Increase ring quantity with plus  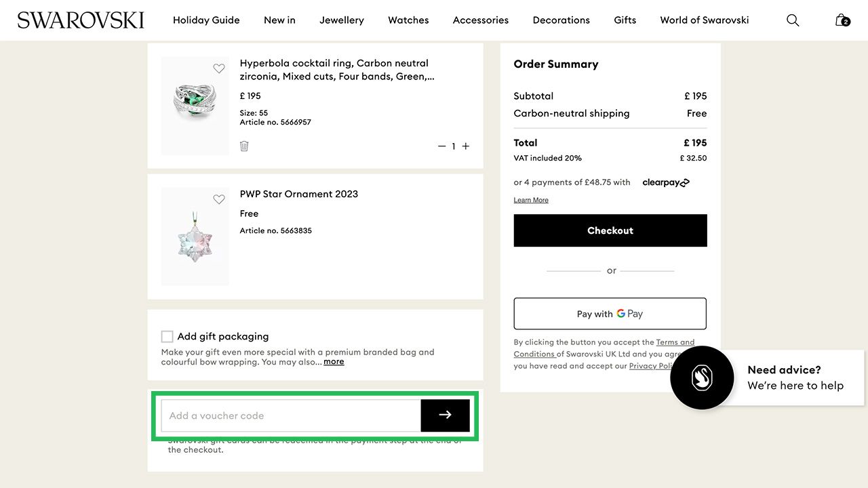[x=466, y=146]
